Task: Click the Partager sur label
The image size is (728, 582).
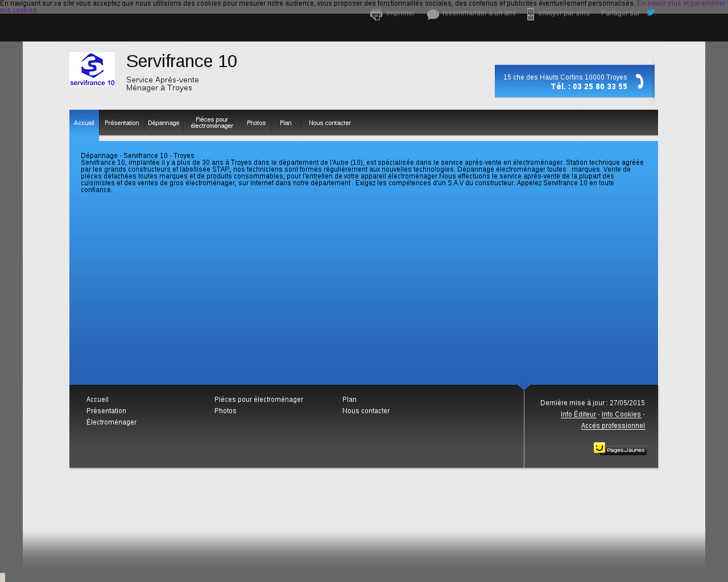Action: point(621,13)
